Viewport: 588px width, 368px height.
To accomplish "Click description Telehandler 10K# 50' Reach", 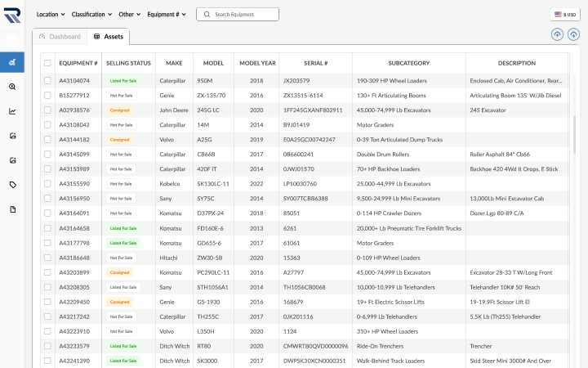I will click(x=505, y=287).
